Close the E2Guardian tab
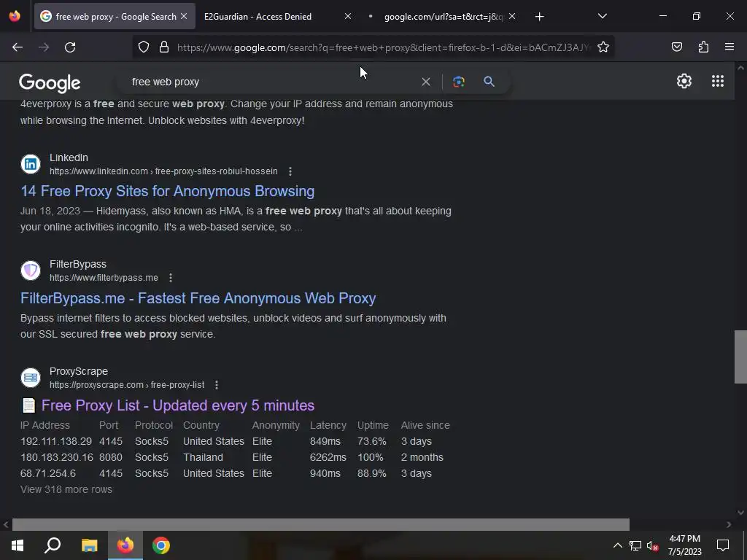This screenshot has height=560, width=747. (x=348, y=16)
